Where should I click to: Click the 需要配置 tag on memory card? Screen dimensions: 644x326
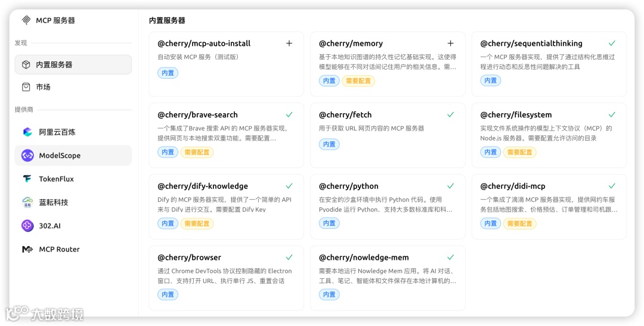pyautogui.click(x=358, y=81)
